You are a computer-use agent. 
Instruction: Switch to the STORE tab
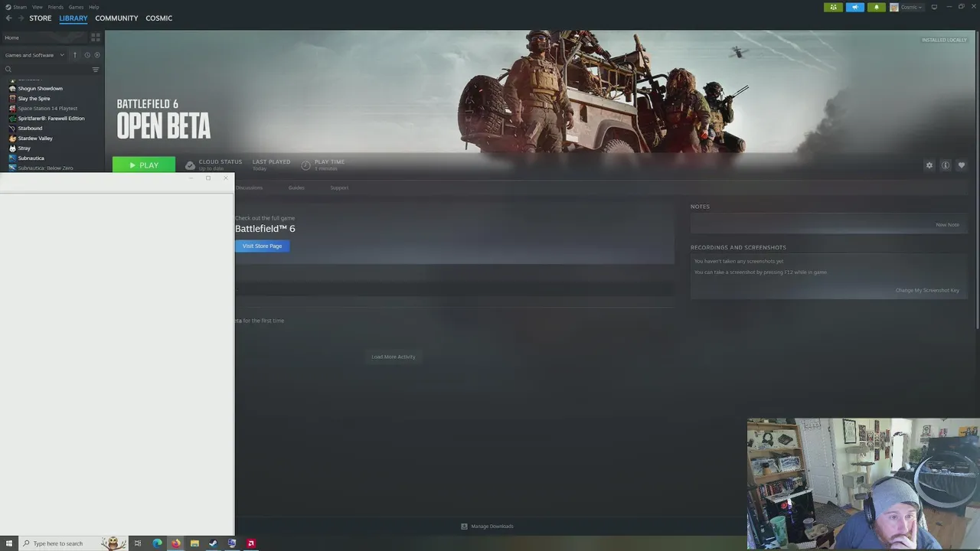tap(41, 18)
